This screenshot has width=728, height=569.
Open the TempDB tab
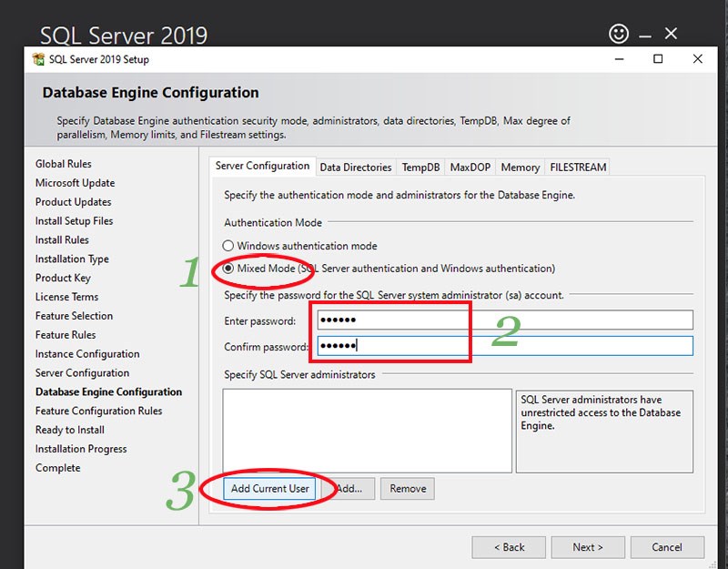pos(418,167)
